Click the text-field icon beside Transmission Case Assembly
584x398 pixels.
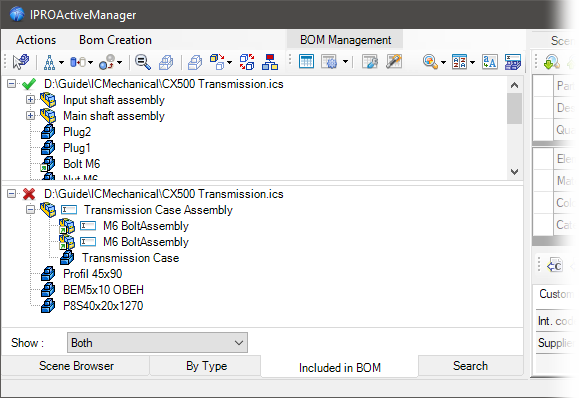(69, 210)
